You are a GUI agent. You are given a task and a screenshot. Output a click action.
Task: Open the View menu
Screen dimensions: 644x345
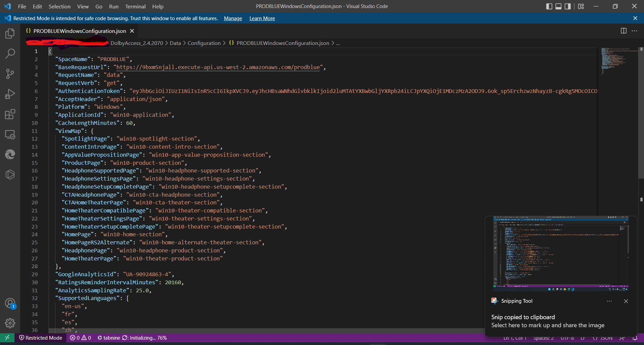tap(83, 6)
